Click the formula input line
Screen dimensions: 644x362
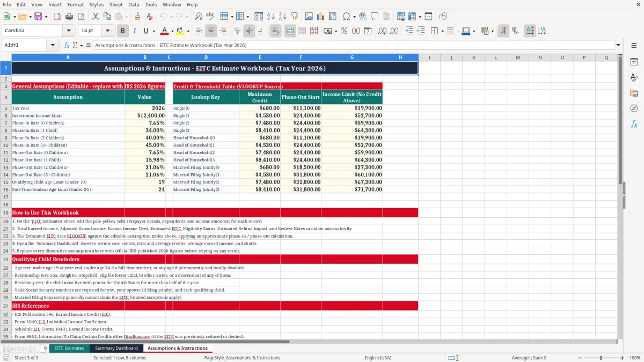pyautogui.click(x=353, y=45)
